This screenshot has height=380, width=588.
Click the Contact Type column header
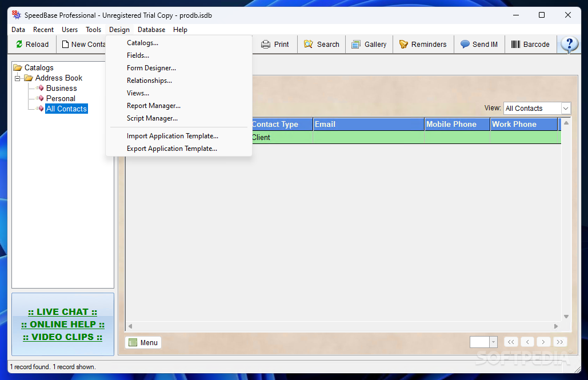(282, 124)
